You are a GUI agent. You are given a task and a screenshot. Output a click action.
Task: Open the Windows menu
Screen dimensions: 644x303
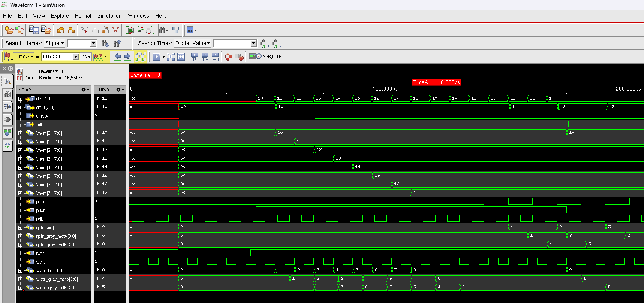138,16
